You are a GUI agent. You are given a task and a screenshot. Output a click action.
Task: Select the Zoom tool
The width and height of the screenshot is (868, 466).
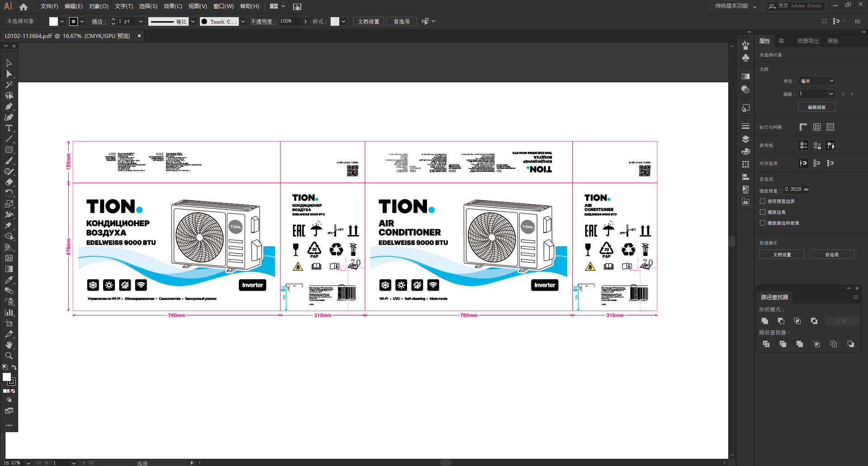click(x=9, y=356)
